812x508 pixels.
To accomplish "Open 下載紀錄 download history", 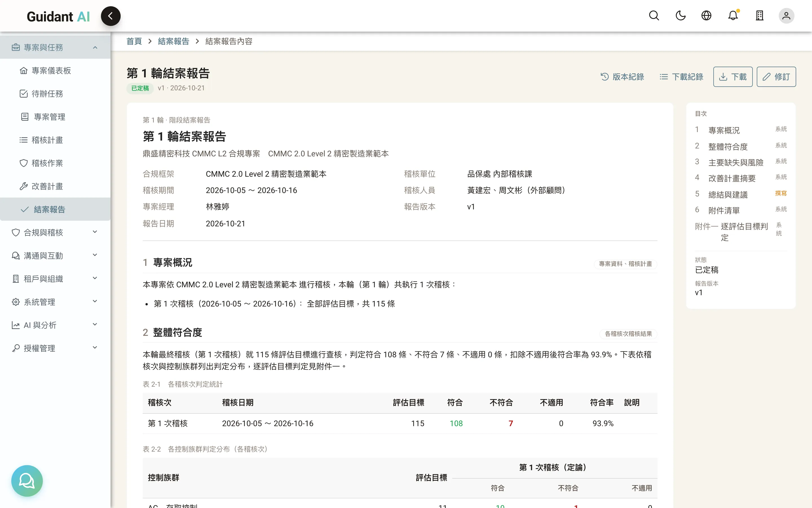I will coord(681,77).
